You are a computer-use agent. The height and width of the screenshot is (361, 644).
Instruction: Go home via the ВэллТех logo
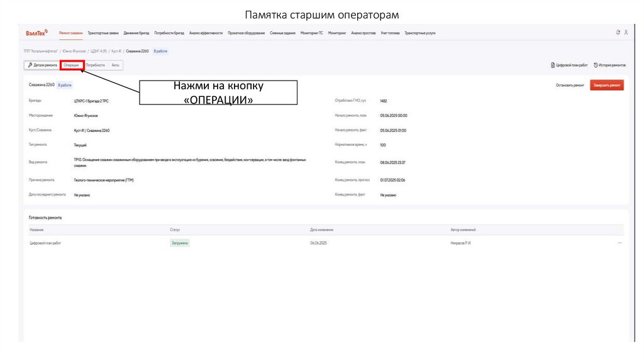point(36,33)
